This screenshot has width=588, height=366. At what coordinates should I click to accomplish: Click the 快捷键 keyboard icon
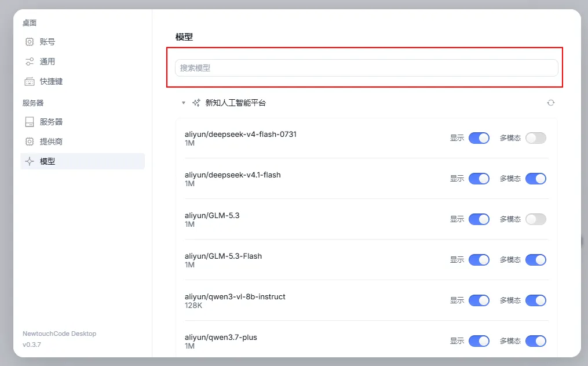tap(30, 81)
